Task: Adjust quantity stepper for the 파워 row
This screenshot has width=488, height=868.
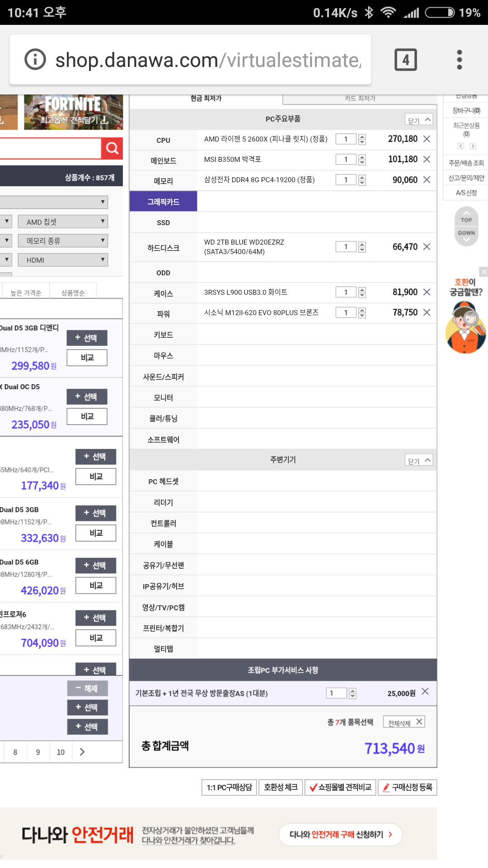Action: [x=362, y=313]
